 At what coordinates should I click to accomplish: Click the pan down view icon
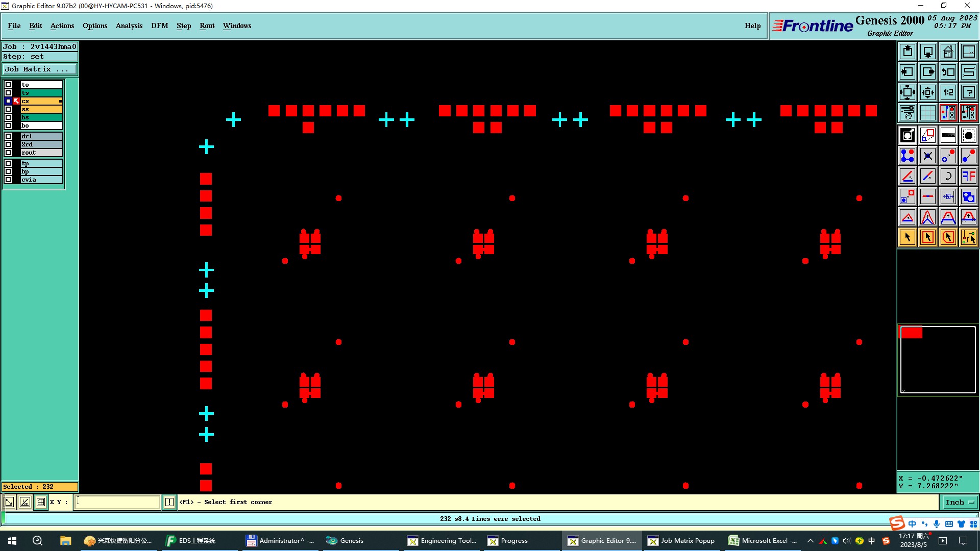[928, 52]
